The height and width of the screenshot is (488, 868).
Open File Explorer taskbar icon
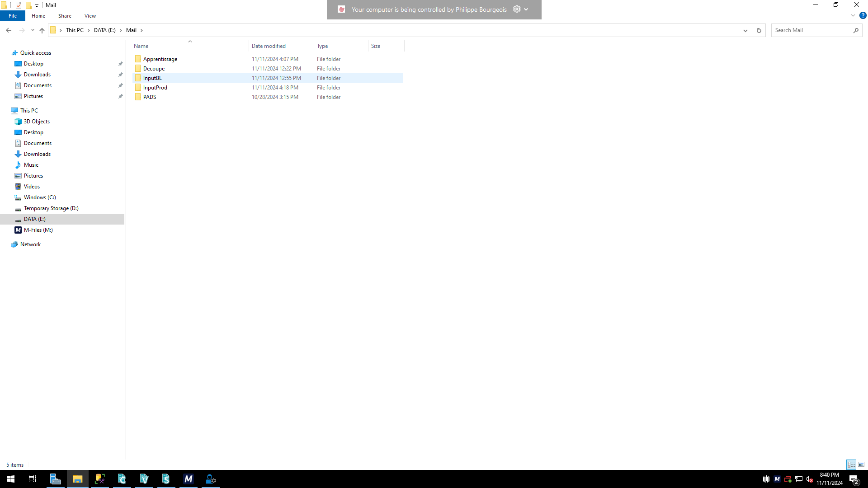(78, 479)
